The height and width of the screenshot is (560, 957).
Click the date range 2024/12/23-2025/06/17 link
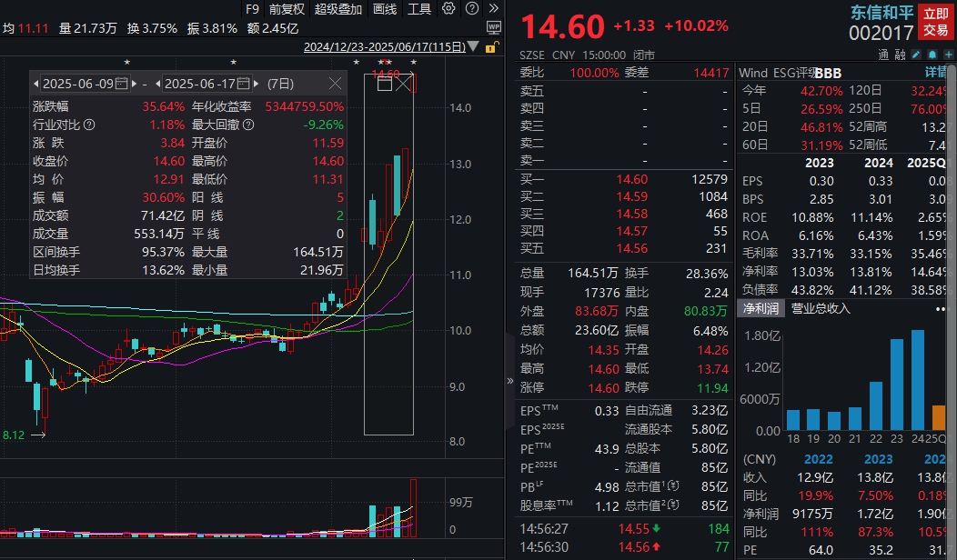point(384,47)
